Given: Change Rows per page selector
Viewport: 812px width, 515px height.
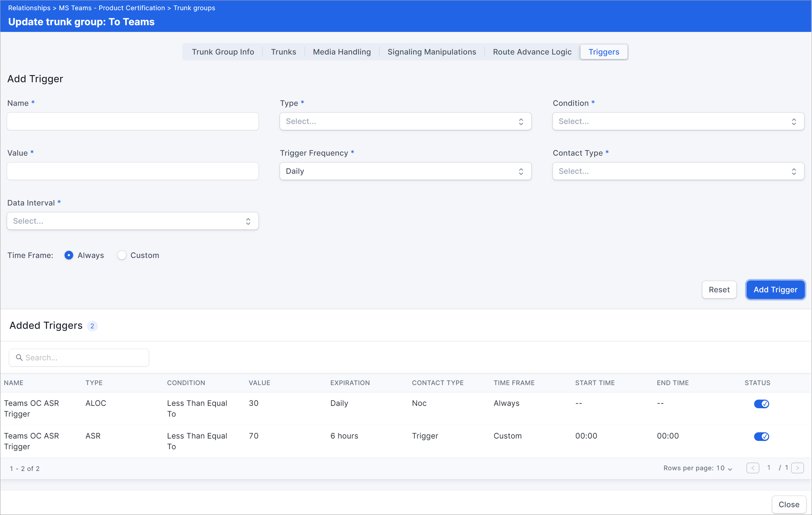Looking at the screenshot, I should click(x=724, y=468).
